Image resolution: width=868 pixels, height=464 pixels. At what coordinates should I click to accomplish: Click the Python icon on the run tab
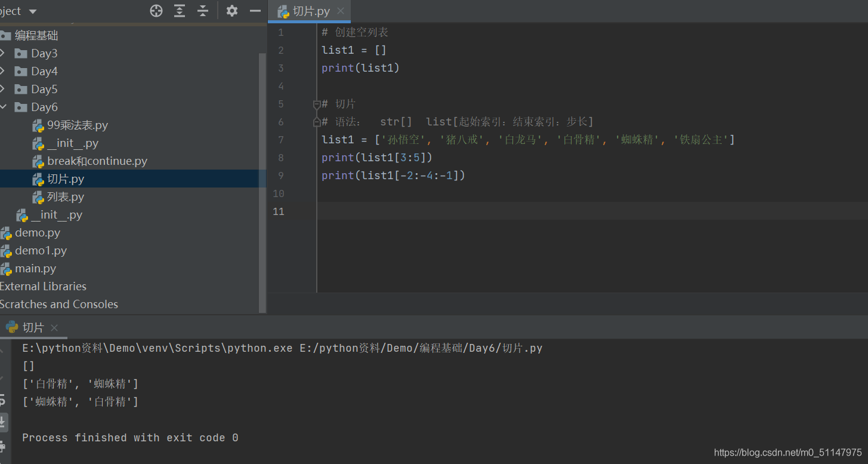pyautogui.click(x=11, y=327)
